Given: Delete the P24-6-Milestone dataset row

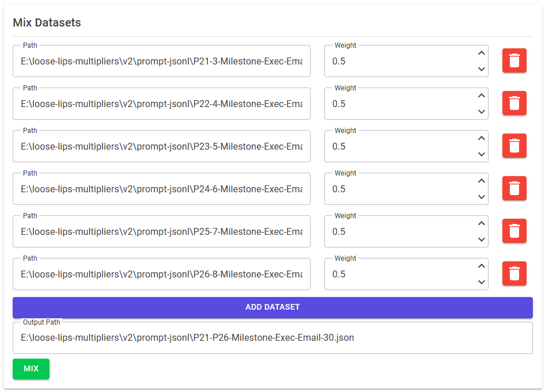Looking at the screenshot, I should click(514, 189).
